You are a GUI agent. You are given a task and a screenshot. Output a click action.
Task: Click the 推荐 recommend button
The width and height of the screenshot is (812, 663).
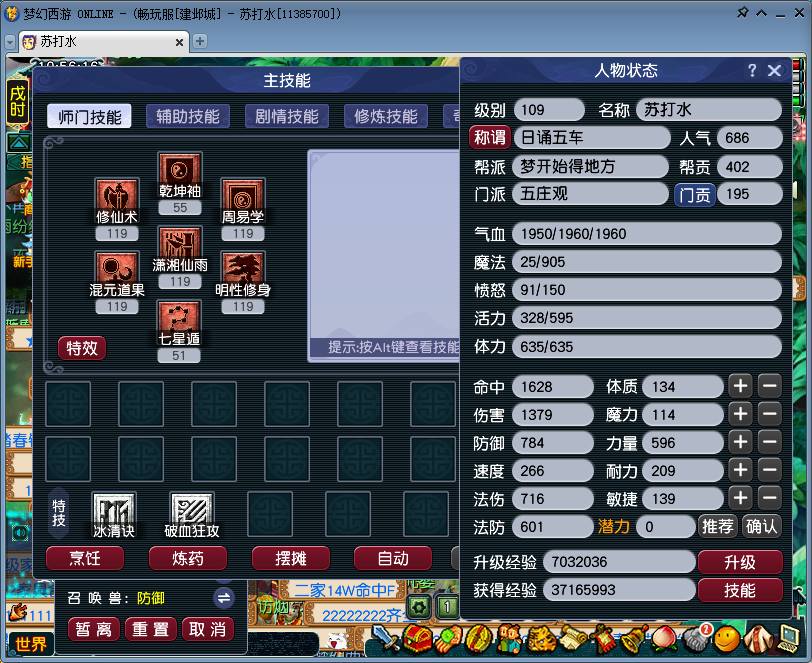716,526
